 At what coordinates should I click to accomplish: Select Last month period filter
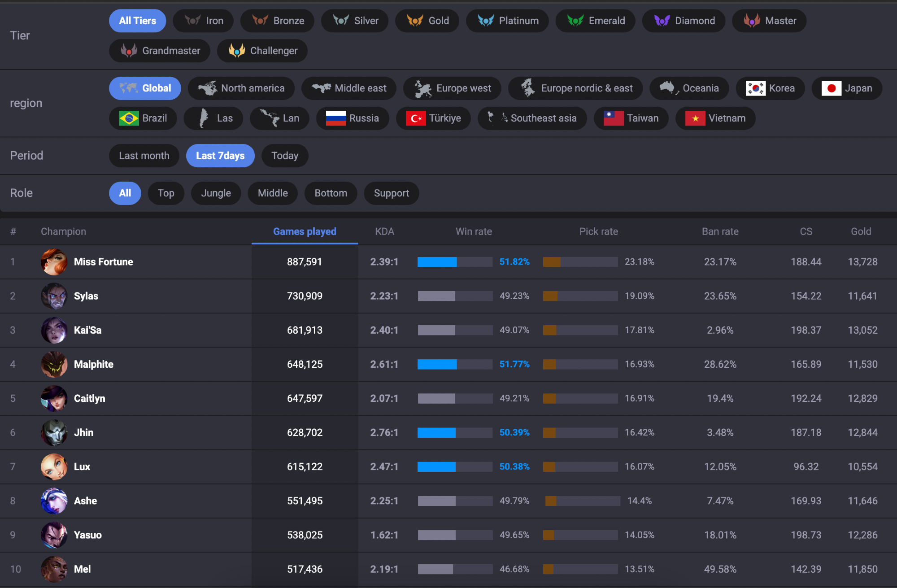(x=144, y=156)
